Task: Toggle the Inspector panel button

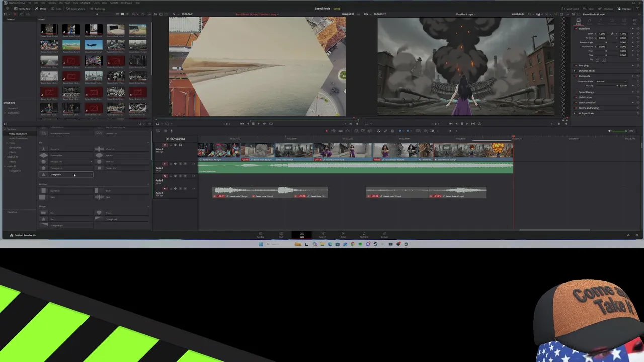Action: click(x=624, y=9)
